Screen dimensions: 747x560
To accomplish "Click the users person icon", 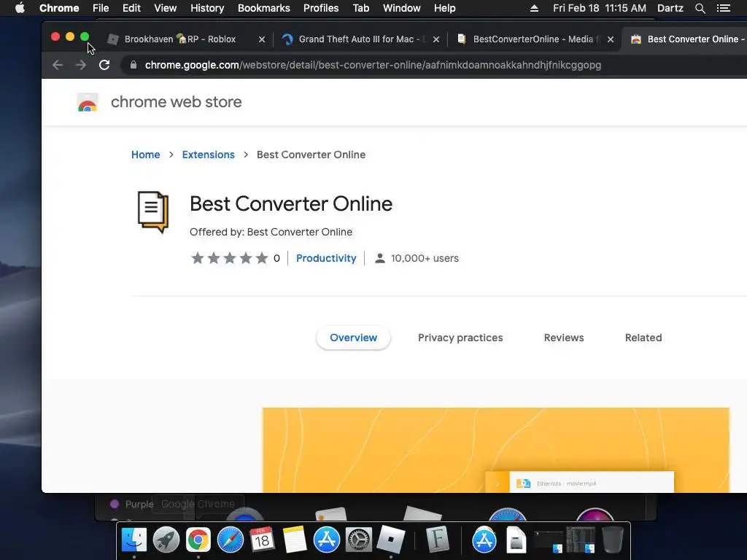I will click(x=379, y=258).
